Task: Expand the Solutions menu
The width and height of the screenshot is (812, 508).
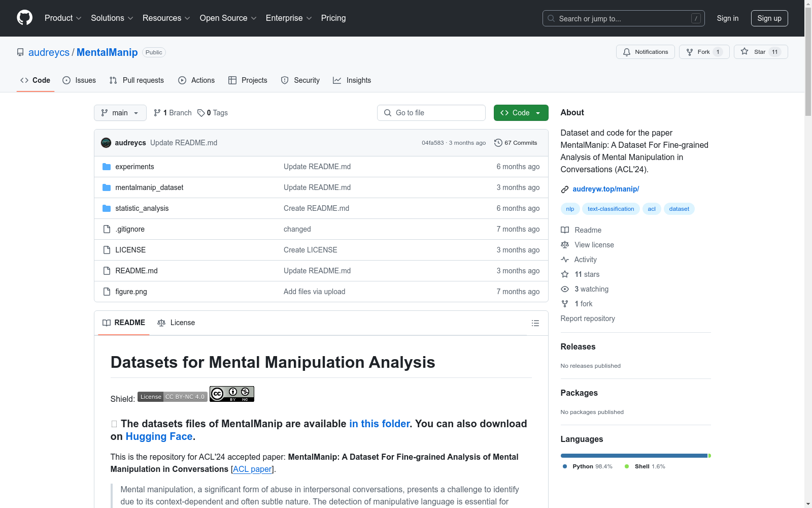Action: [x=112, y=18]
